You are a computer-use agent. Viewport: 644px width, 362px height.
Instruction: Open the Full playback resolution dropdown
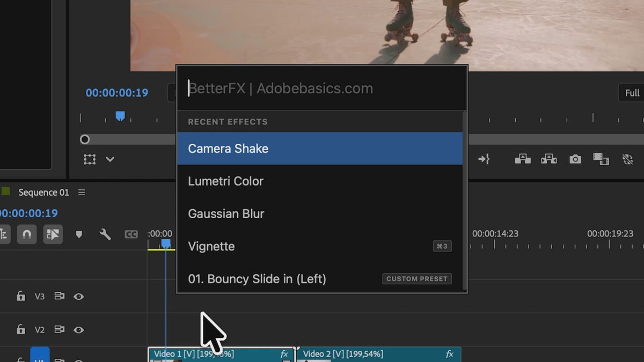(632, 93)
